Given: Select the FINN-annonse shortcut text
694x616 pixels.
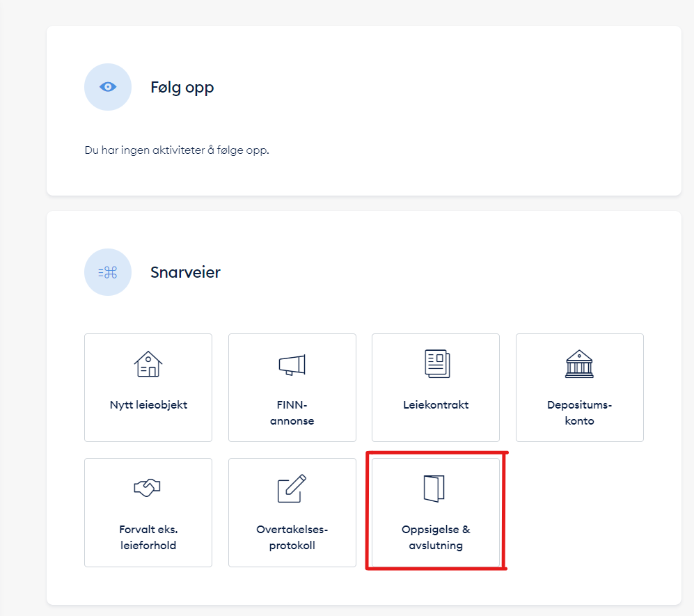Looking at the screenshot, I should (292, 413).
